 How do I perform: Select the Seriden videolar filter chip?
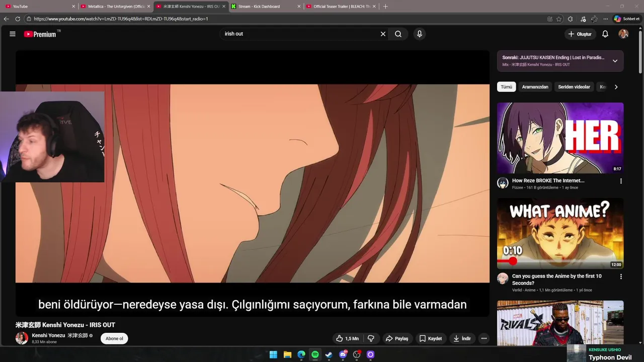pos(574,87)
